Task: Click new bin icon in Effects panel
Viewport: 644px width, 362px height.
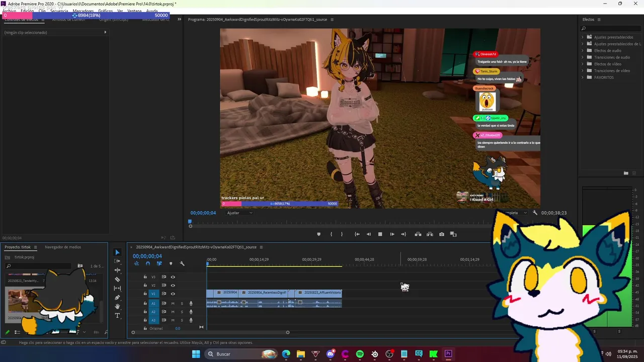Action: click(626, 173)
